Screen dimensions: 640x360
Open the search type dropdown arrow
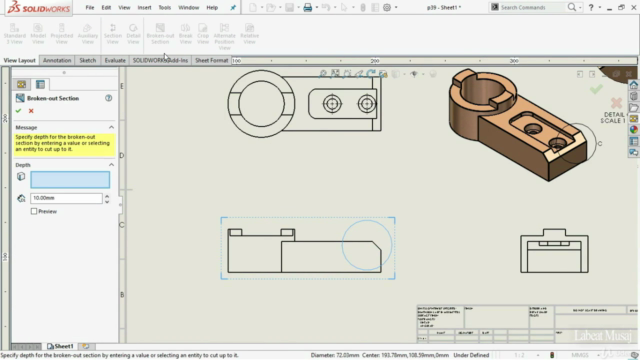(x=580, y=7)
